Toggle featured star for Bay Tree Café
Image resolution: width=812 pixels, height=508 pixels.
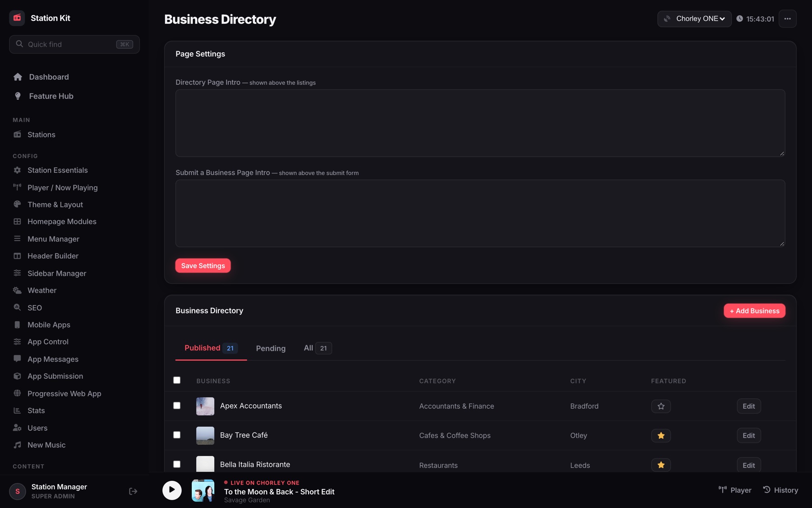[661, 435]
